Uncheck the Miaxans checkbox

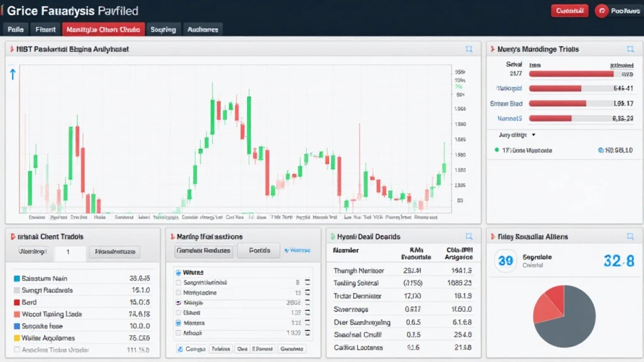[x=178, y=323]
